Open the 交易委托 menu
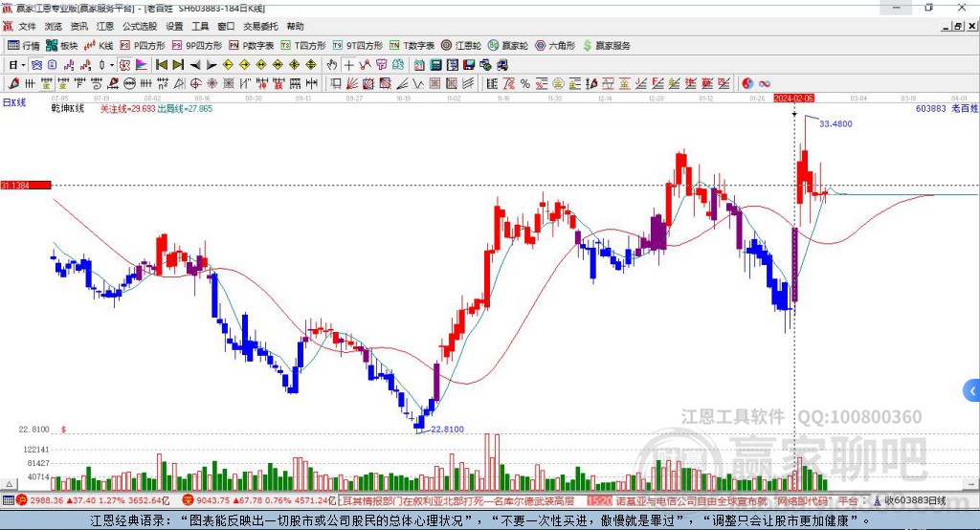Screen dimensions: 980x530 260,26
